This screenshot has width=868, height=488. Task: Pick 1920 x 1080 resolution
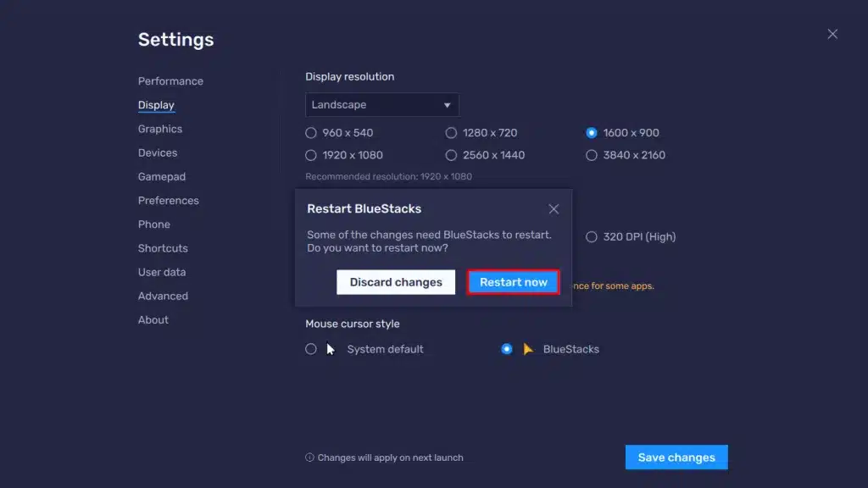point(311,156)
